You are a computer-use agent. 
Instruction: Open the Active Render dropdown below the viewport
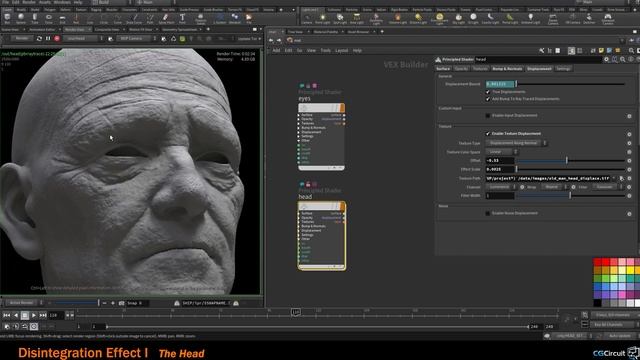pos(24,303)
